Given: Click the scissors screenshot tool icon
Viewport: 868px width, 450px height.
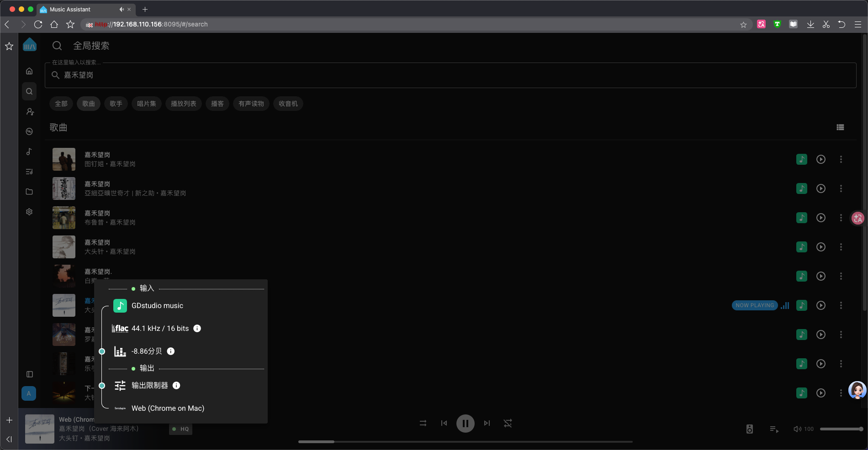Looking at the screenshot, I should [x=826, y=24].
